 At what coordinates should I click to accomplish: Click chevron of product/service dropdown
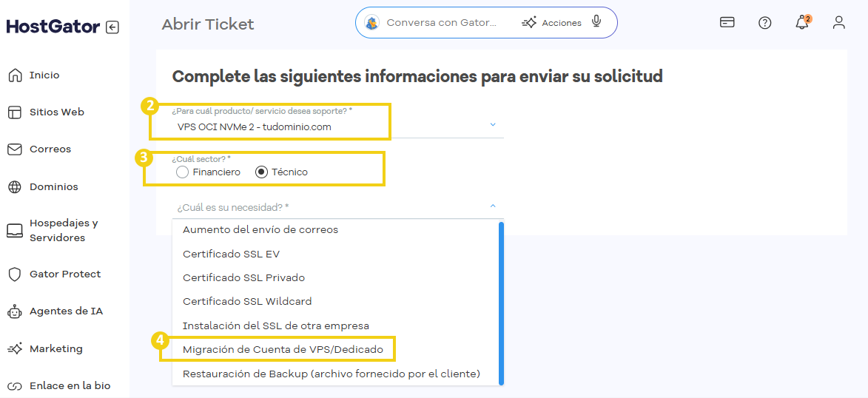493,125
